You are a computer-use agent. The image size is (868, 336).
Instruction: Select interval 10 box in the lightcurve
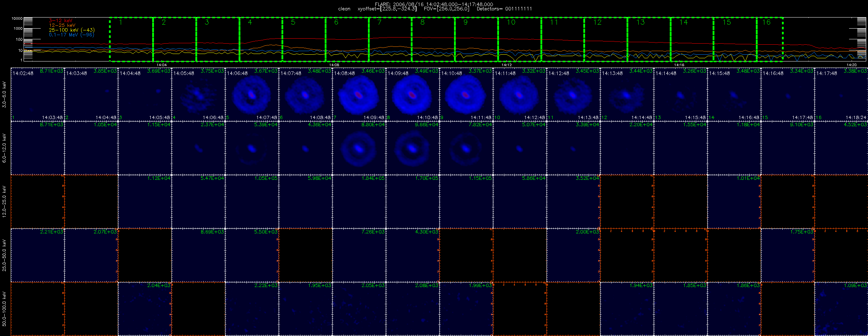(519, 39)
